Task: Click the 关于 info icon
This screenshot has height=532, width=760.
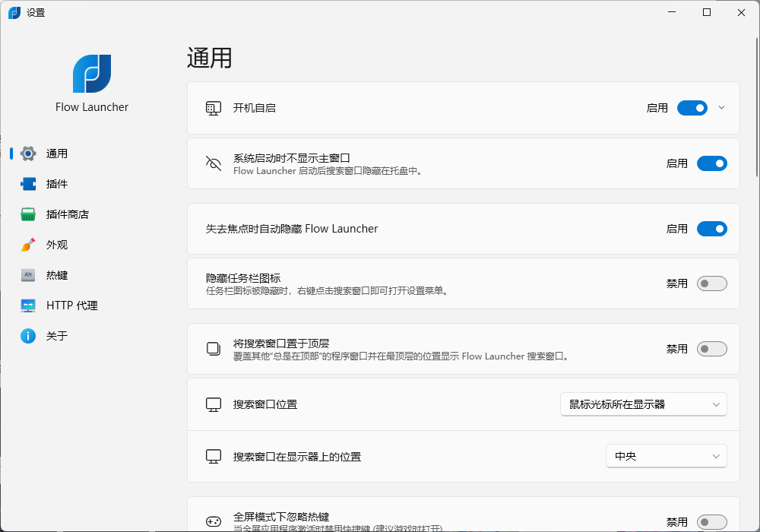Action: click(x=28, y=335)
